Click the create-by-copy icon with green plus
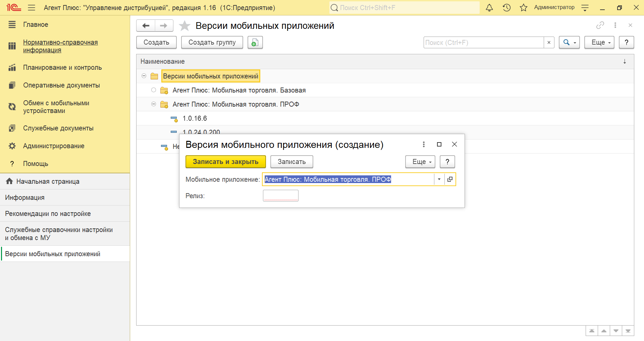The height and width of the screenshot is (341, 644). (x=255, y=43)
